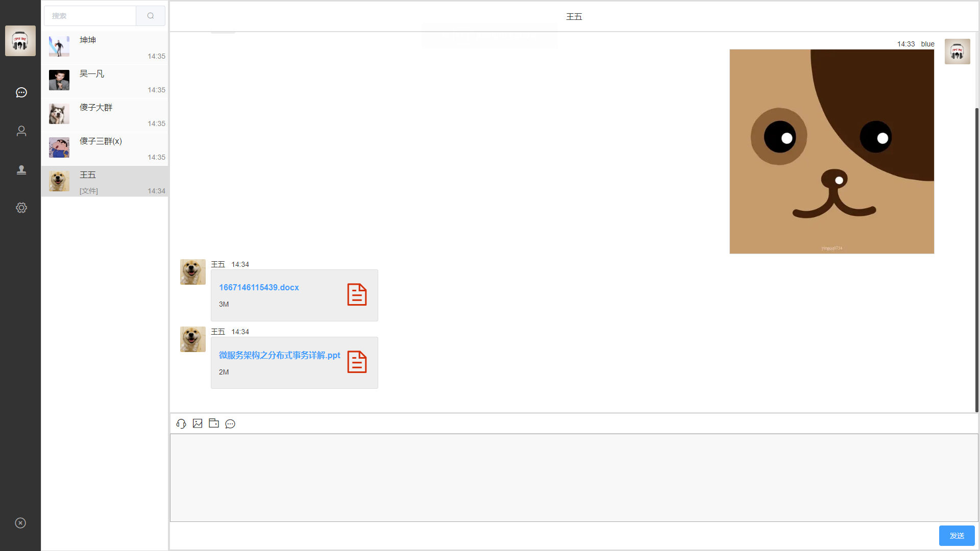
Task: Click the circled X exit icon
Action: tap(20, 523)
